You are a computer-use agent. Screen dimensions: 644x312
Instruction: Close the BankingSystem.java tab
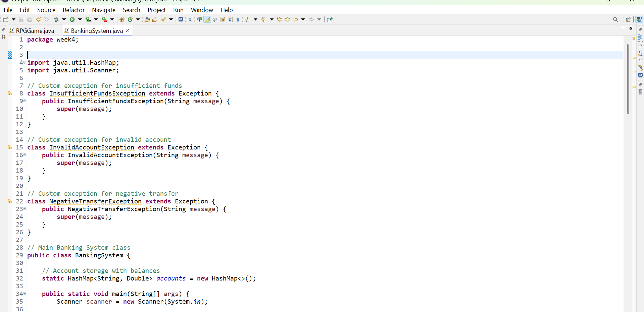point(128,30)
